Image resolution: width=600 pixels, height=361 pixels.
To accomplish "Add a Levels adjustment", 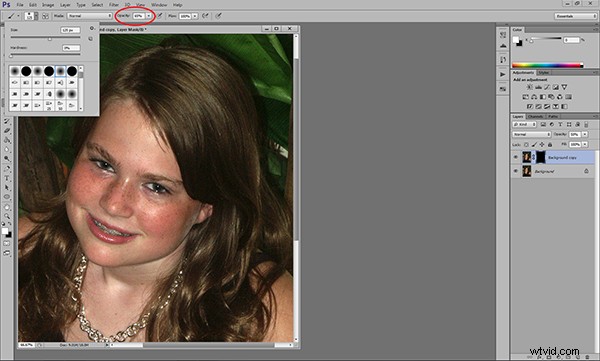I will (x=538, y=87).
